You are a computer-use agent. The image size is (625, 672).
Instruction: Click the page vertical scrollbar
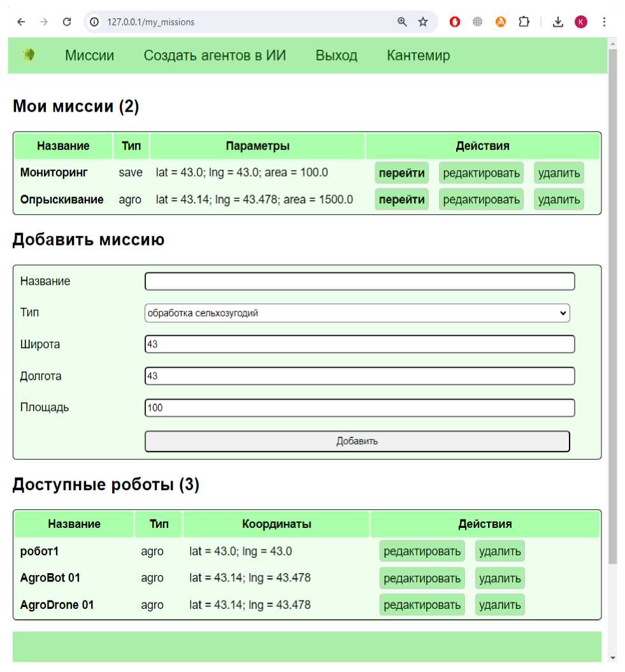[x=613, y=306]
